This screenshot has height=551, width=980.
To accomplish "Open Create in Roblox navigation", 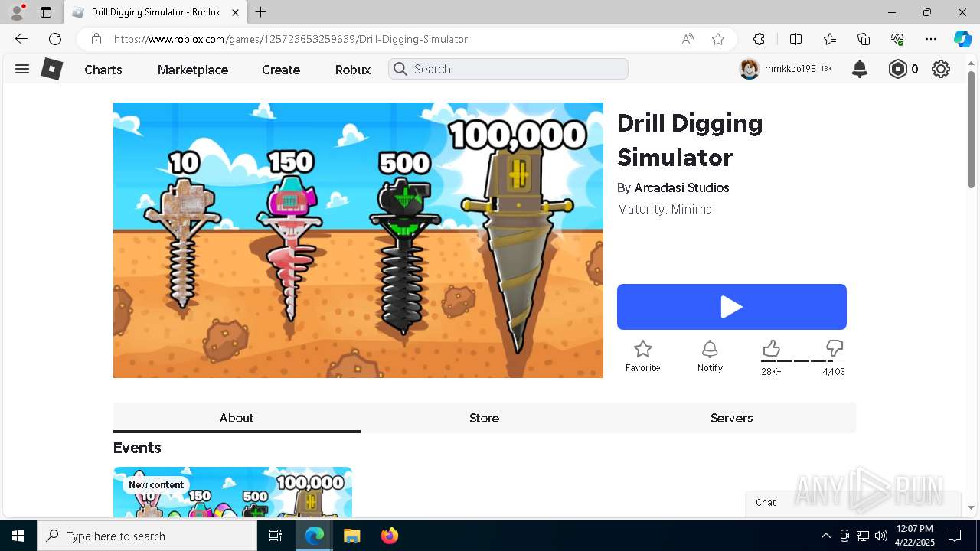I will tap(281, 70).
